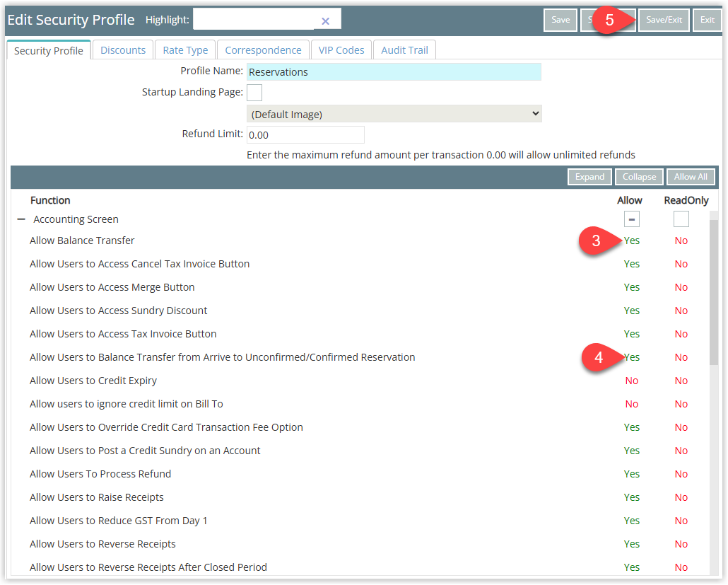Click the vertical scrollbar of the function list
Image resolution: width=728 pixels, height=585 pixels.
click(713, 297)
